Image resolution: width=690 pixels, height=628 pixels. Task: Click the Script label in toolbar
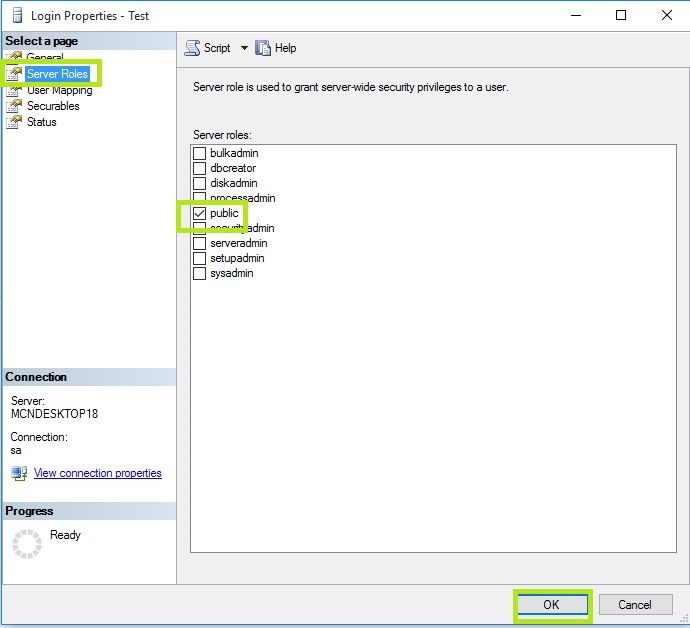217,48
